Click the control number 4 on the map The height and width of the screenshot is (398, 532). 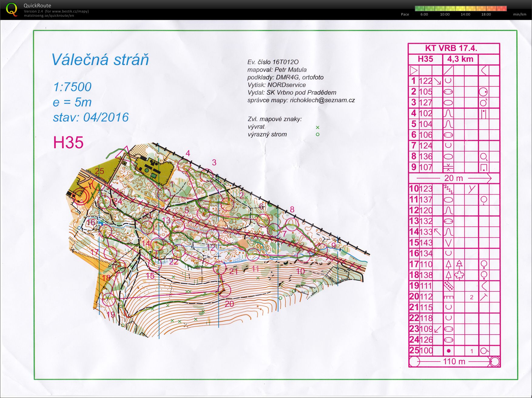(188, 153)
